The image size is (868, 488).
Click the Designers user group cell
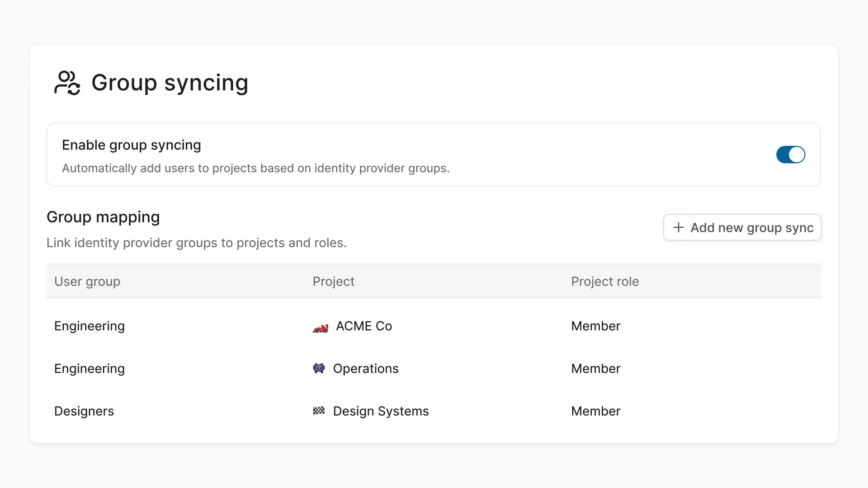pos(84,411)
